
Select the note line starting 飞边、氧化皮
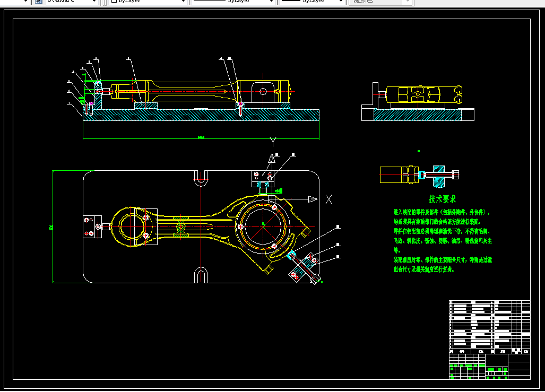coord(443,240)
